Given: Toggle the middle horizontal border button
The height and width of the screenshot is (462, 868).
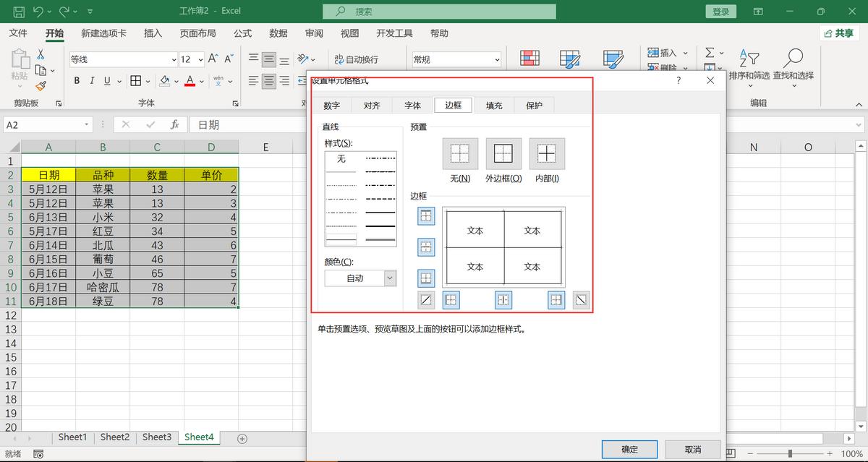Looking at the screenshot, I should coord(426,247).
